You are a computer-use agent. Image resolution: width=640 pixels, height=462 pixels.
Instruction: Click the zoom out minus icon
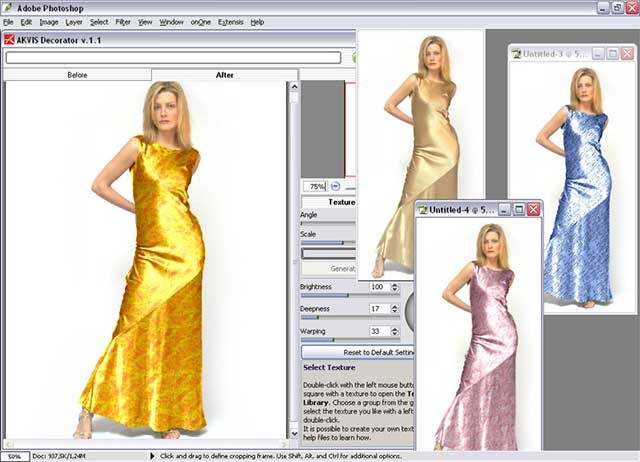[x=336, y=186]
